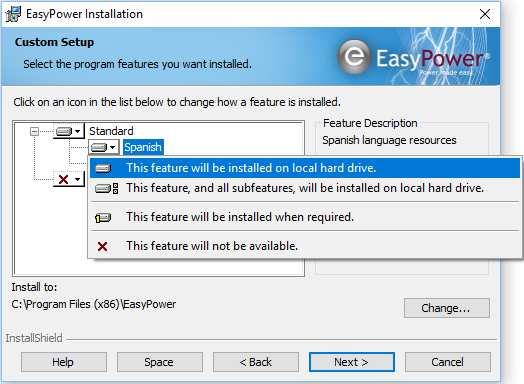Click the Help button
The width and height of the screenshot is (524, 384).
click(64, 362)
